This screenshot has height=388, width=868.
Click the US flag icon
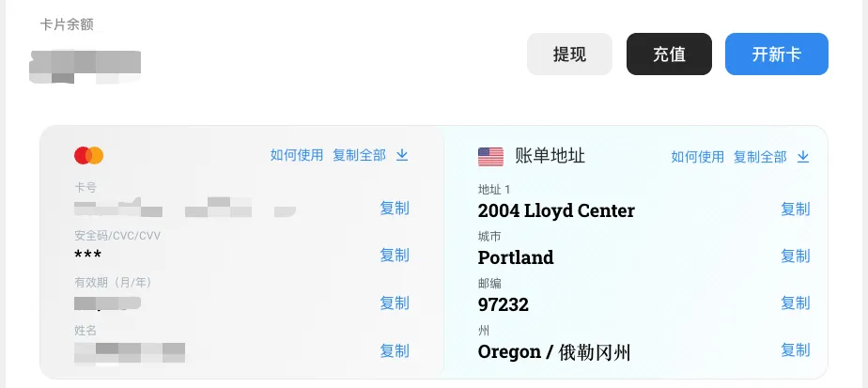[x=490, y=157]
